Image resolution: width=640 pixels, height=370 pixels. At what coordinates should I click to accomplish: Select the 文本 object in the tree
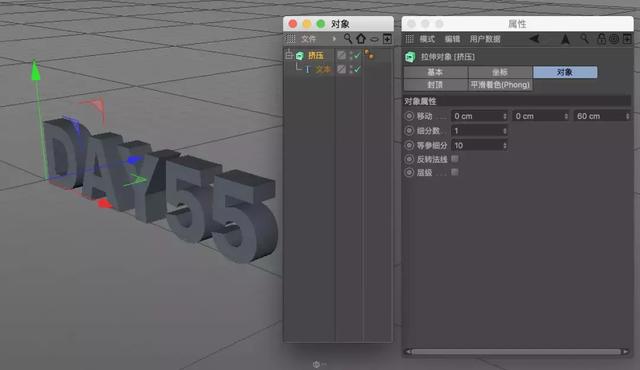click(323, 70)
